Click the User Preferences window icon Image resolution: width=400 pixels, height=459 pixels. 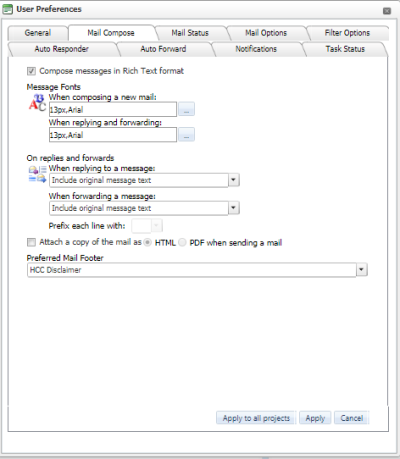(7, 9)
